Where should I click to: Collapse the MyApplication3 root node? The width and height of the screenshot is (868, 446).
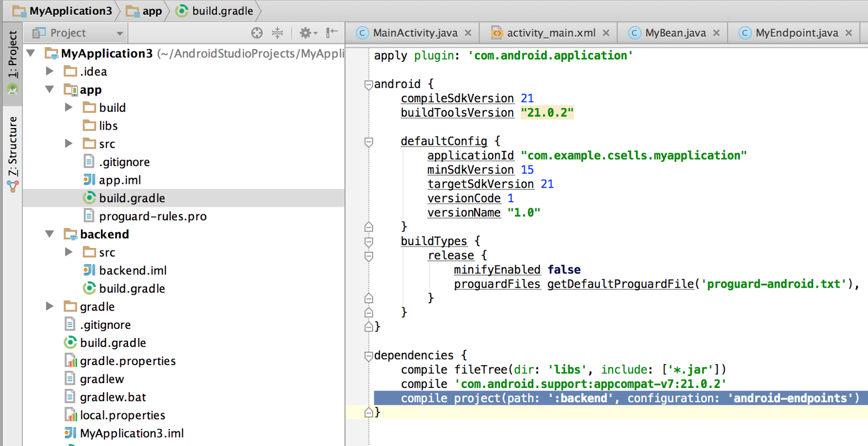(31, 53)
